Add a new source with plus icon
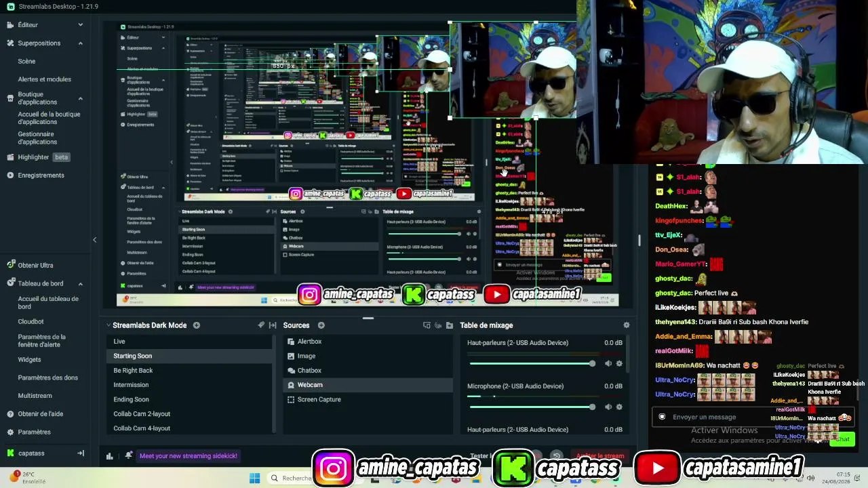This screenshot has width=868, height=488. click(321, 325)
